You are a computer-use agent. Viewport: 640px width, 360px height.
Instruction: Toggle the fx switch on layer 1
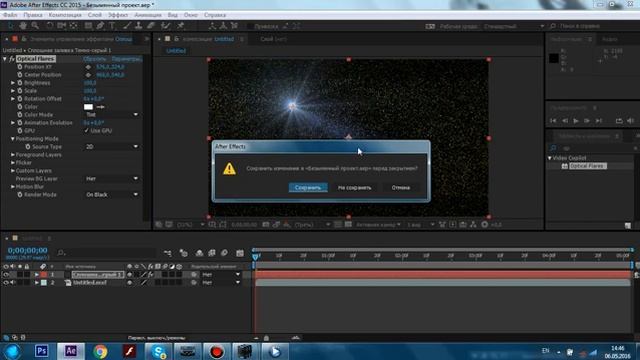(151, 275)
